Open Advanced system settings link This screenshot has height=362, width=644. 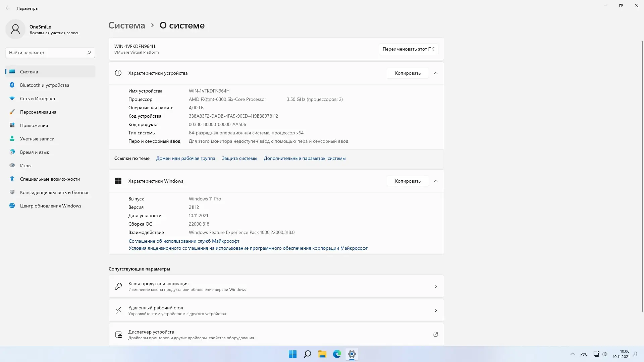[304, 158]
